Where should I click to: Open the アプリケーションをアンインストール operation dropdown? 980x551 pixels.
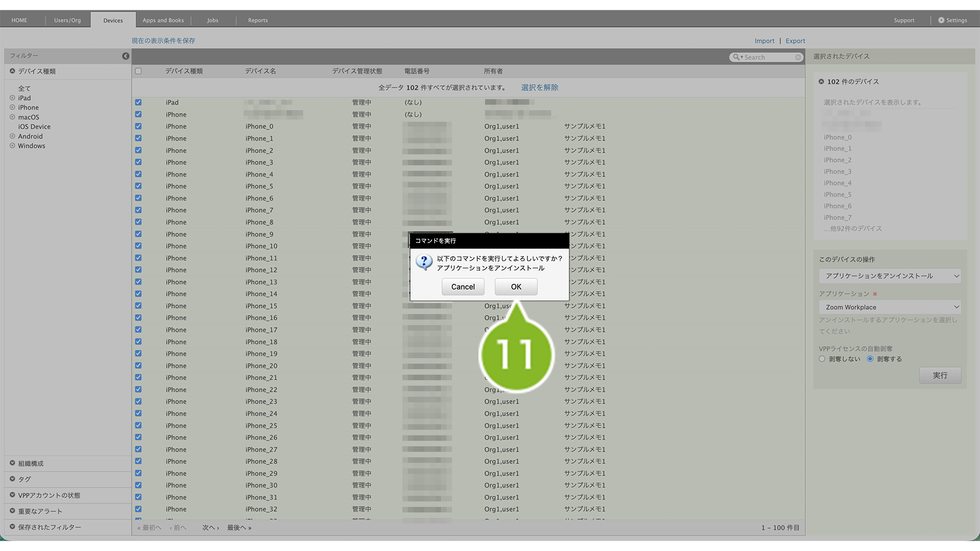tap(890, 276)
